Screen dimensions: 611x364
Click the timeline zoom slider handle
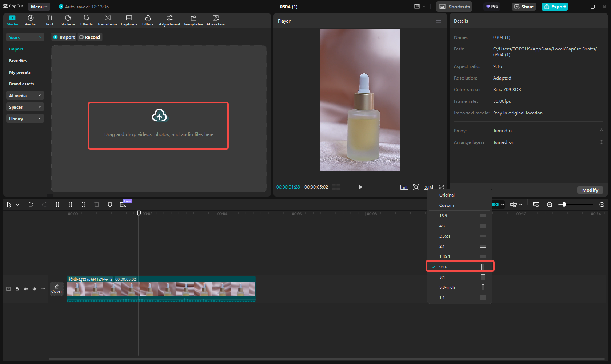coord(564,205)
